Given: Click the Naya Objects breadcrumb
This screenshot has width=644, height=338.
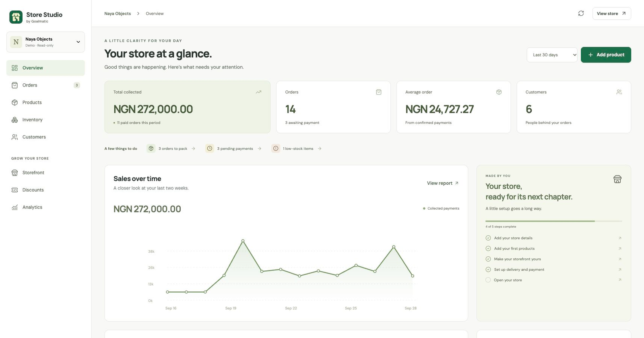Looking at the screenshot, I should (118, 14).
